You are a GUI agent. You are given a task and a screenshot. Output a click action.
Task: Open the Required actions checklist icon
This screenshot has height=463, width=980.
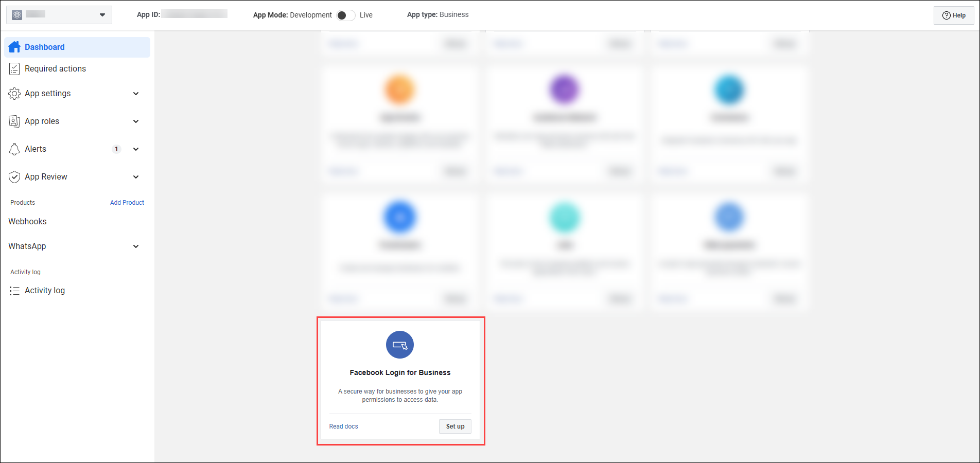[x=14, y=68]
